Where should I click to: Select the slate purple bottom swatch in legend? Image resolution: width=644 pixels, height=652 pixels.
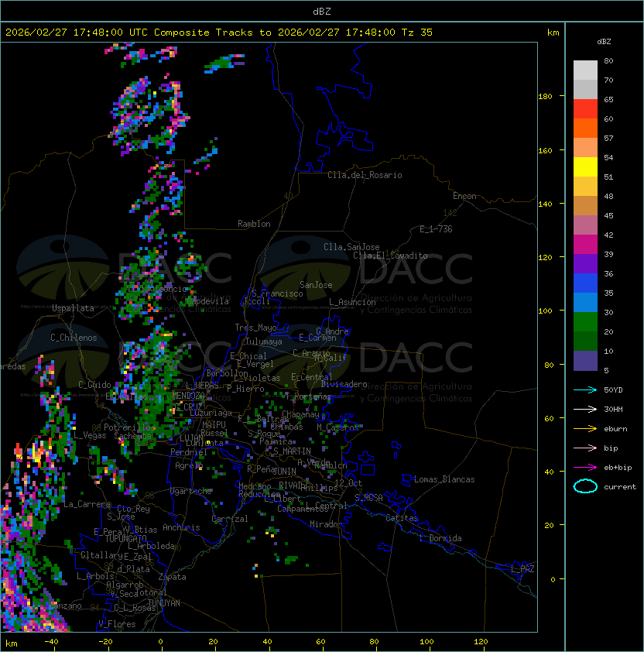pos(585,361)
